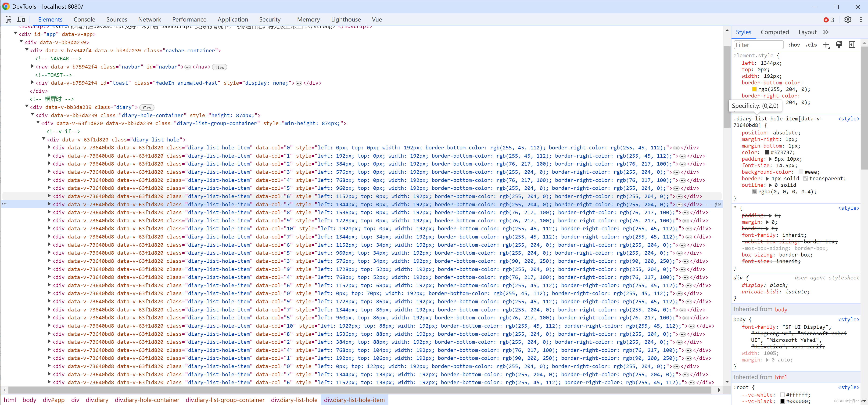This screenshot has height=405, width=868.
Task: Toggle the :hov element state button
Action: 794,45
